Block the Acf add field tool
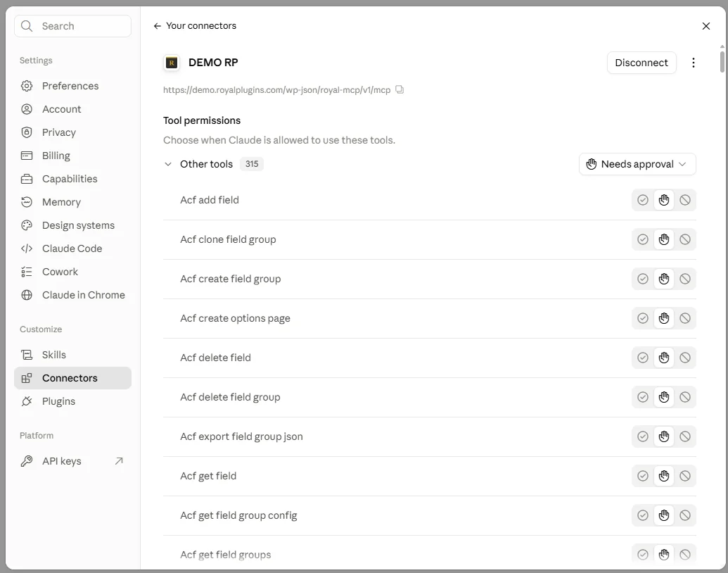Viewport: 728px width, 573px height. coord(685,200)
